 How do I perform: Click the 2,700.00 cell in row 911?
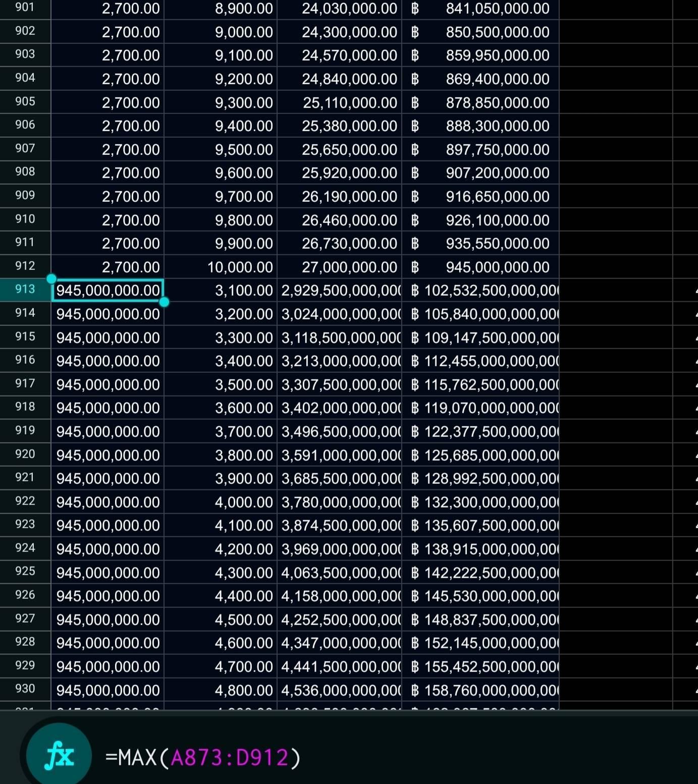tap(108, 243)
